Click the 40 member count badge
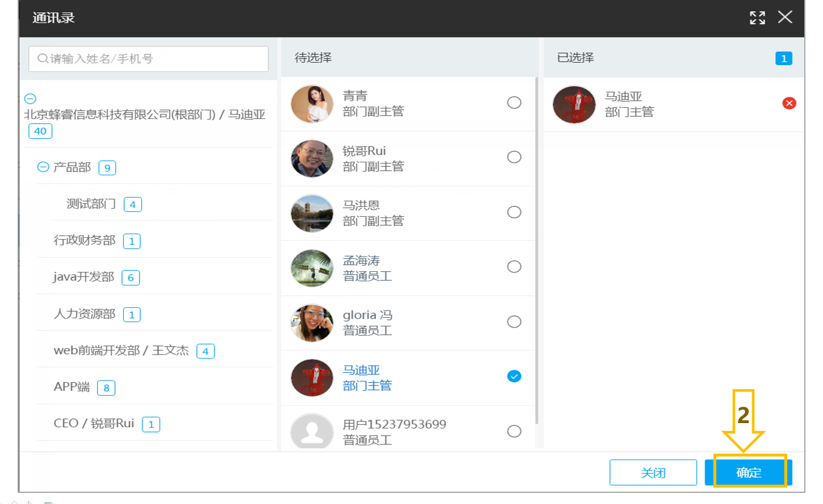 [40, 131]
